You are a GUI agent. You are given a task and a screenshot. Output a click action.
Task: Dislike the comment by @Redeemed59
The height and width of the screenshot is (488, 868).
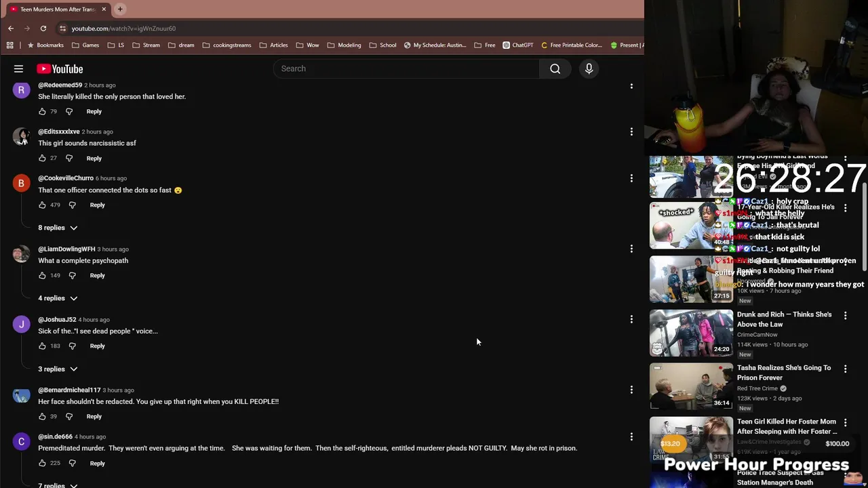pyautogui.click(x=68, y=111)
